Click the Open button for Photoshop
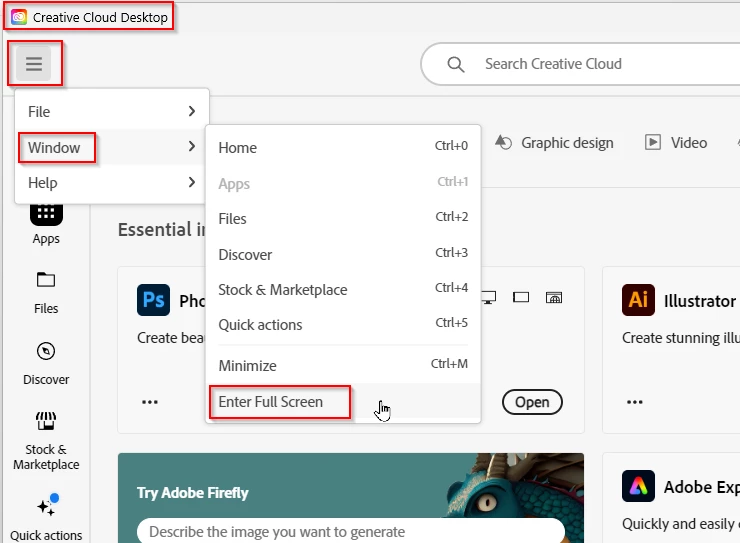Screen dimensions: 740x543 (x=532, y=402)
